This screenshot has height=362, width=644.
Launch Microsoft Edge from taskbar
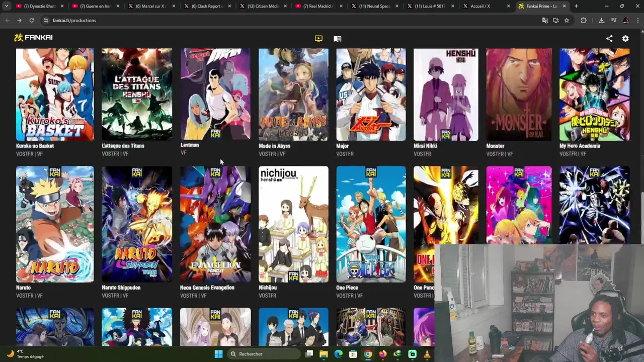(338, 354)
